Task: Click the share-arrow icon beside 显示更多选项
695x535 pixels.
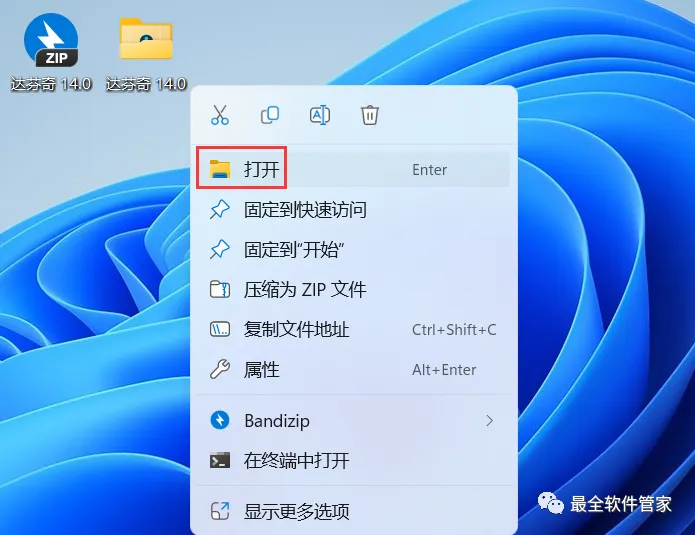Action: (220, 511)
